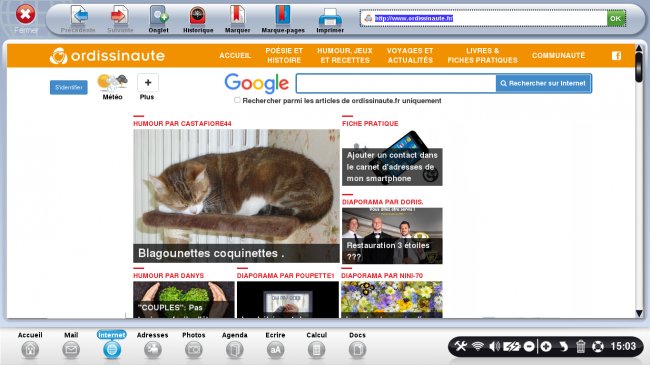Select the Internet app in the dock
650x365 pixels.
(112, 345)
